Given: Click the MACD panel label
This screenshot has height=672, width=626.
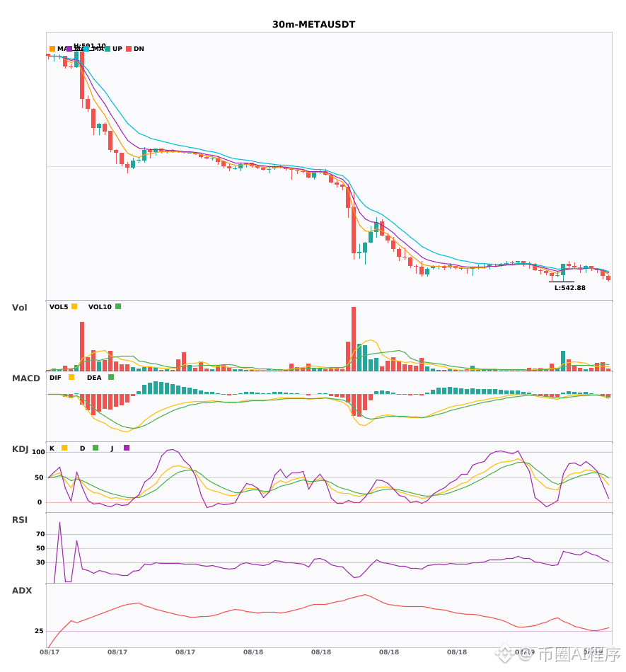Looking at the screenshot, I should (x=25, y=378).
